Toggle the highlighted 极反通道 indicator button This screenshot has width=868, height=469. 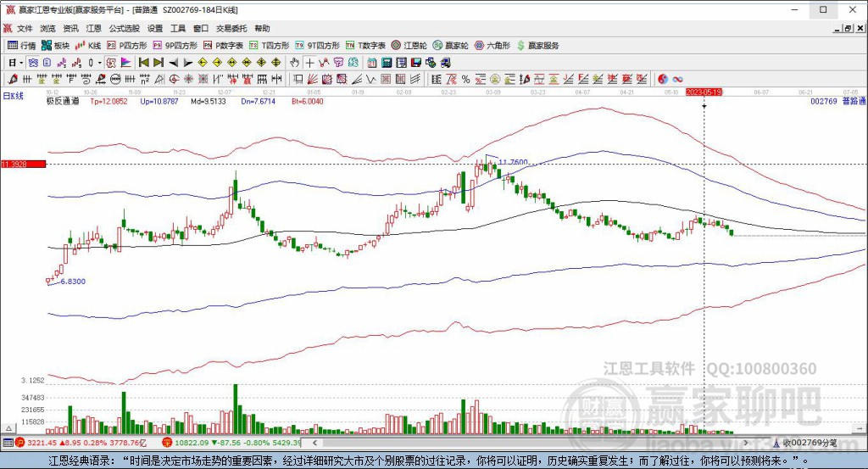click(111, 63)
